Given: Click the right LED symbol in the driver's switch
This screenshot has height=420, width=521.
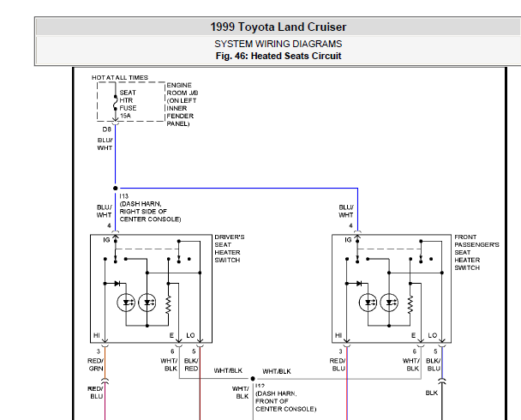Looking at the screenshot, I should pos(147,303).
